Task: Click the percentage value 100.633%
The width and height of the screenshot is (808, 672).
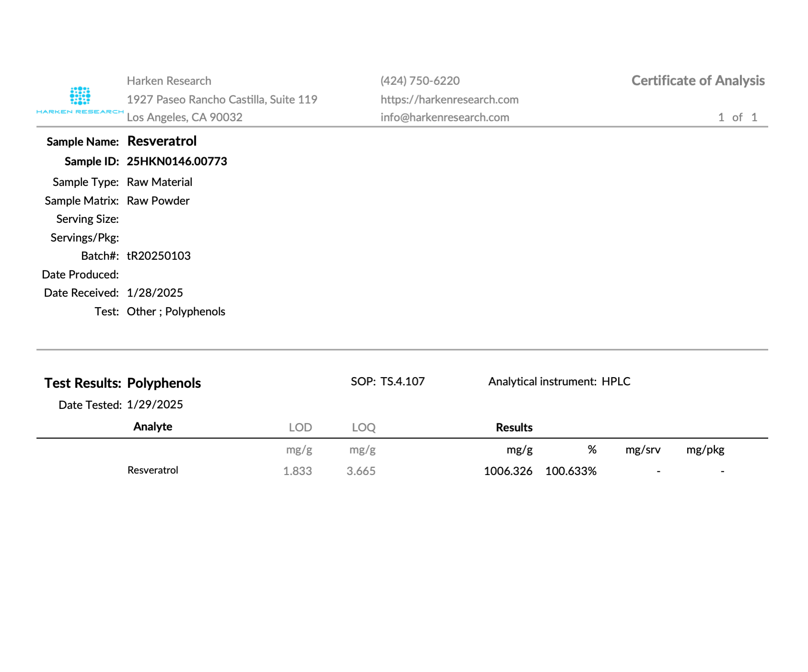Action: pyautogui.click(x=571, y=471)
